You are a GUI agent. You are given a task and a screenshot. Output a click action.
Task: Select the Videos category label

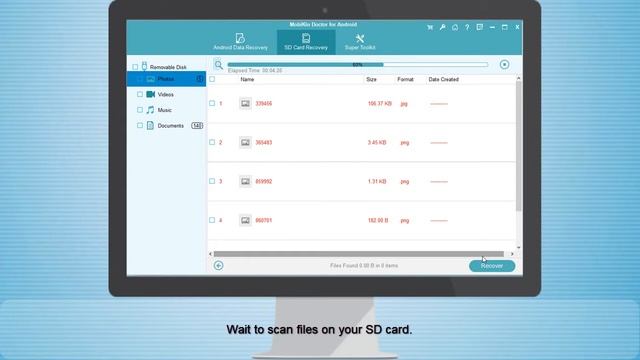coord(166,94)
